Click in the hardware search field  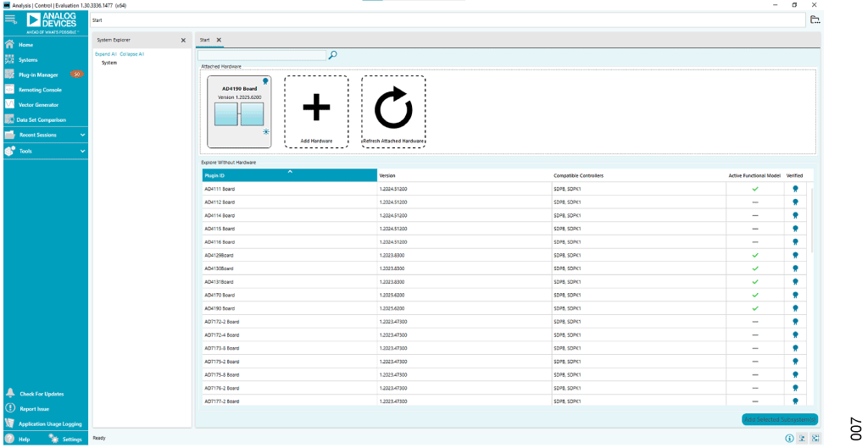pos(261,55)
